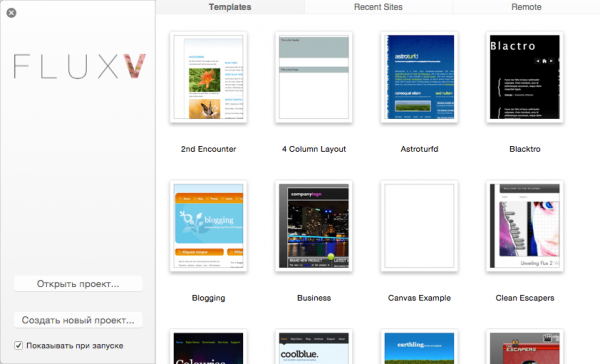Toggle the Показывать при запуске checkbox
600x364 pixels.
18,346
